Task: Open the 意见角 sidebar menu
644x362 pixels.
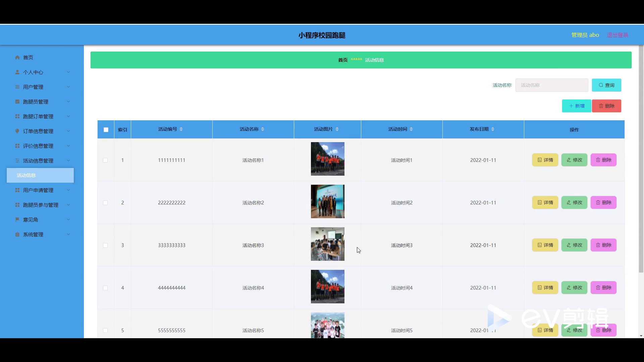Action: click(x=40, y=220)
